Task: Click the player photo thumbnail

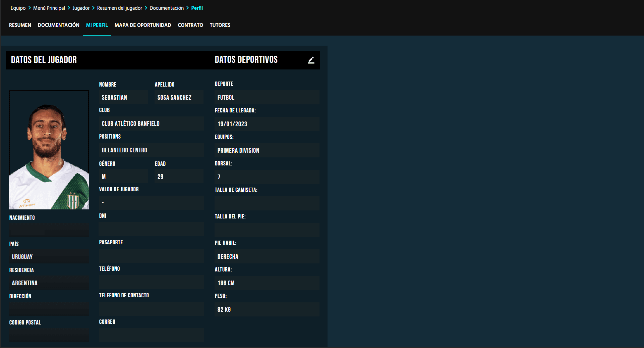Action: point(49,150)
